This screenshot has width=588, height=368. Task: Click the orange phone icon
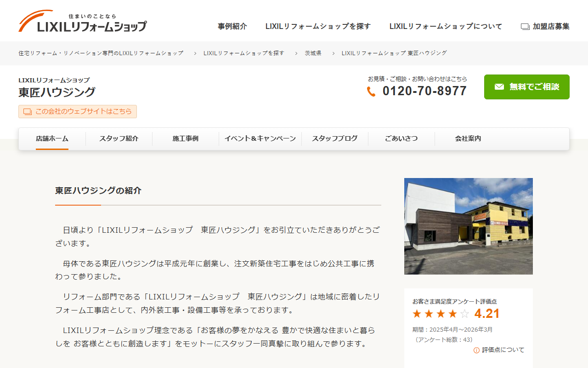[371, 92]
